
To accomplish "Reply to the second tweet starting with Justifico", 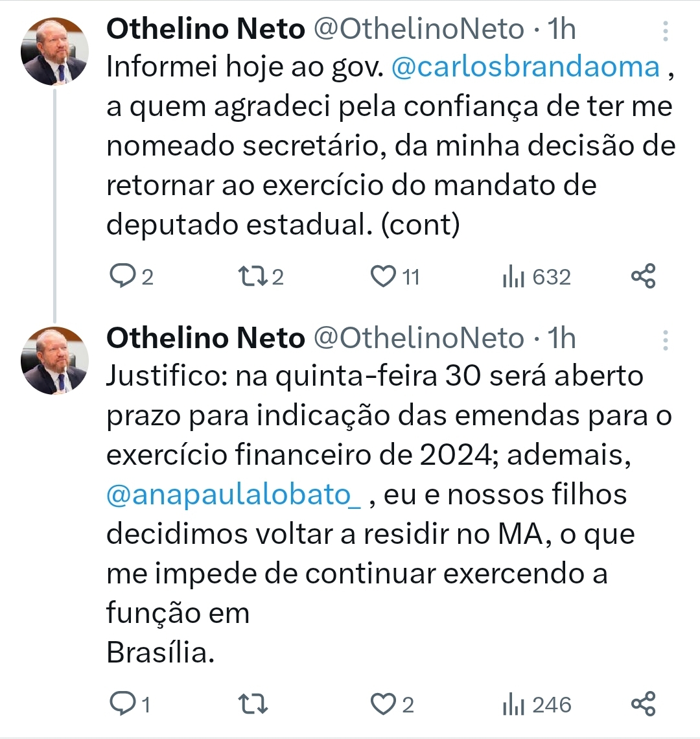I will point(122,705).
